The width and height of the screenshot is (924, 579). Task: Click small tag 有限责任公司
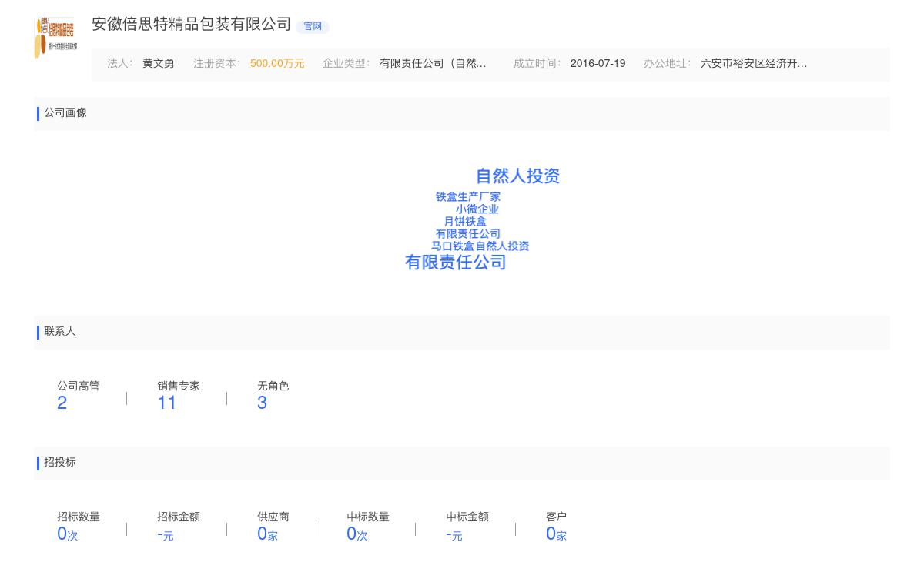[468, 234]
